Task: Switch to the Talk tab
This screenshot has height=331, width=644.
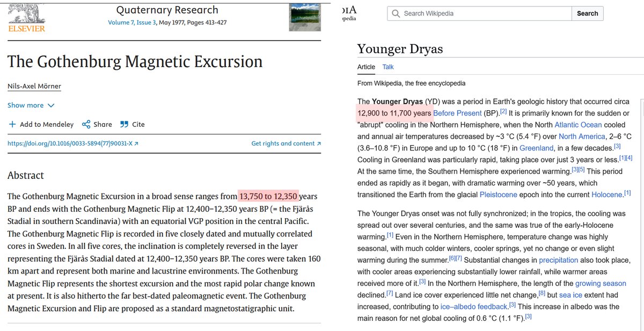Action: point(388,67)
